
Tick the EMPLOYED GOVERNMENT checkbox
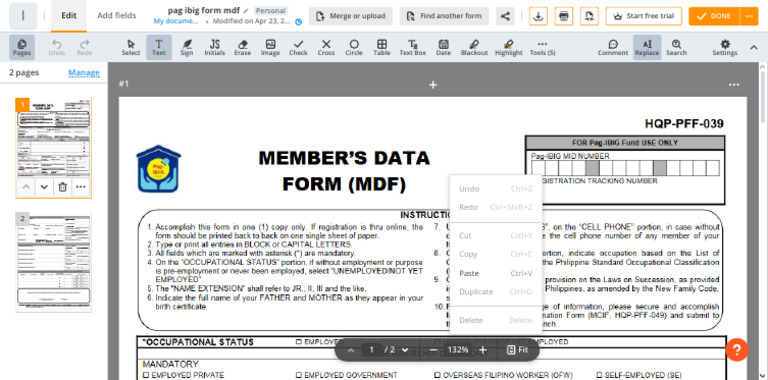click(298, 375)
